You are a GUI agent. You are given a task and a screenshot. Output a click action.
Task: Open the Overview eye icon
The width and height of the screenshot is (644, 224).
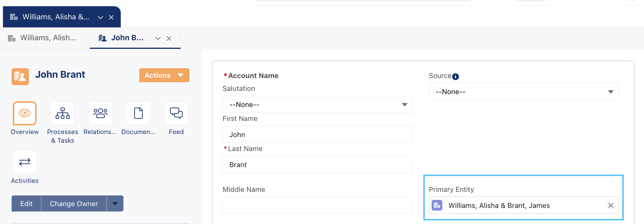click(25, 113)
